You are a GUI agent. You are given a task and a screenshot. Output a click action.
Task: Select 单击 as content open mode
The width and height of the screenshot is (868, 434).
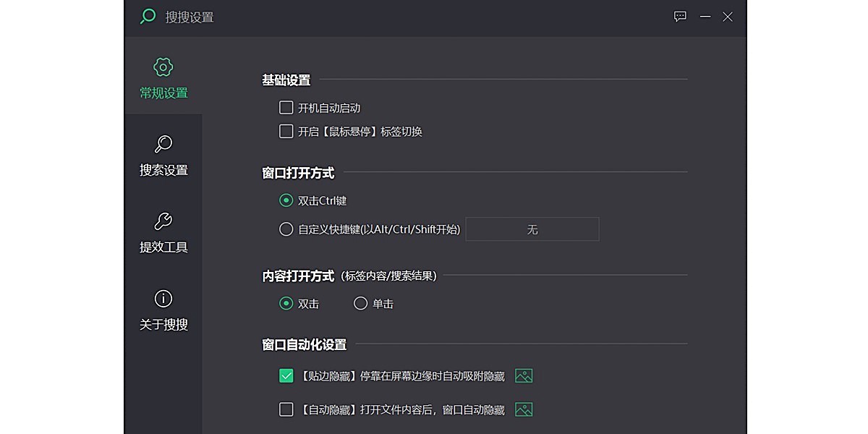pos(361,303)
